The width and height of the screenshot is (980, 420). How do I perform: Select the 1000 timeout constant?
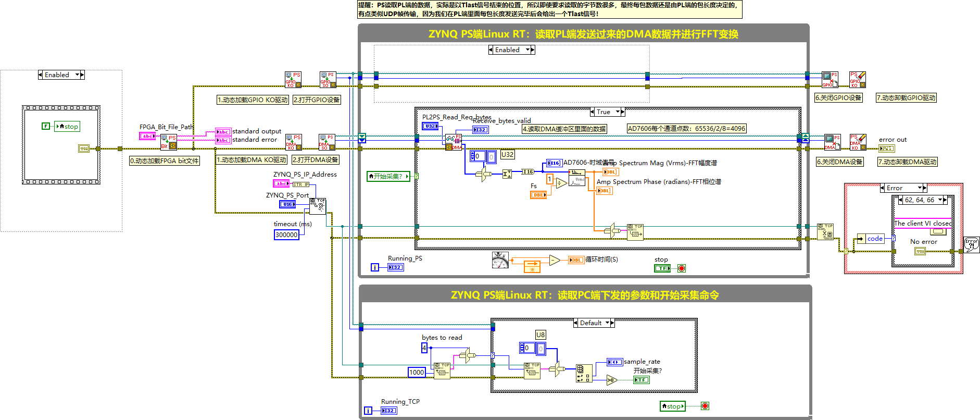[417, 372]
